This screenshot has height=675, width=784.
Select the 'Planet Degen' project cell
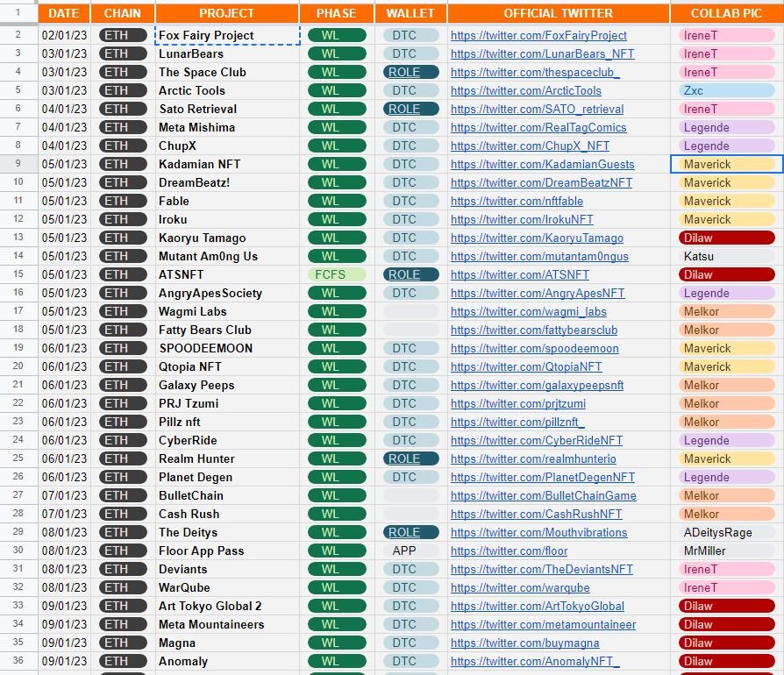click(x=227, y=477)
